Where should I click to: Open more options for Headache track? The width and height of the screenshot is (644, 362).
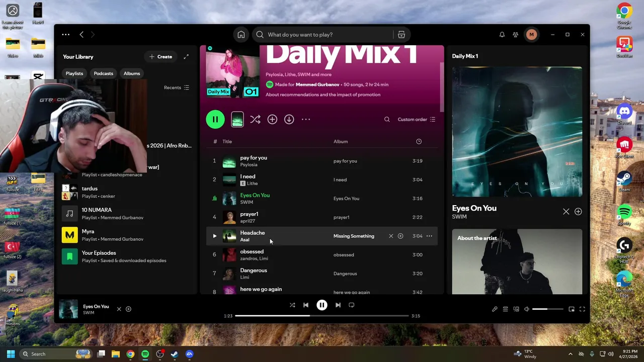point(429,236)
